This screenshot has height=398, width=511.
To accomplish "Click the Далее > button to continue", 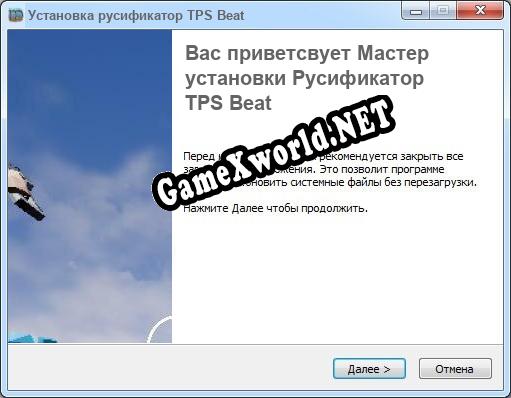I will [x=369, y=369].
